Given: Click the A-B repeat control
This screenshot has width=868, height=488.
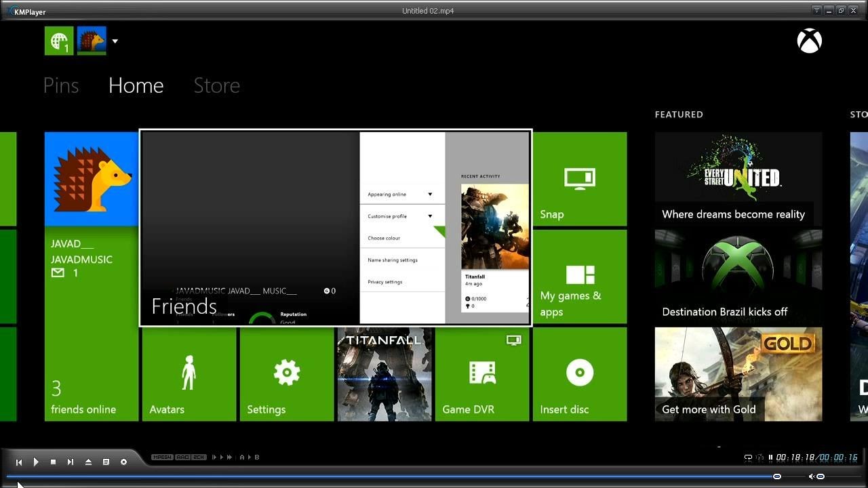Looking at the screenshot, I should [x=250, y=457].
